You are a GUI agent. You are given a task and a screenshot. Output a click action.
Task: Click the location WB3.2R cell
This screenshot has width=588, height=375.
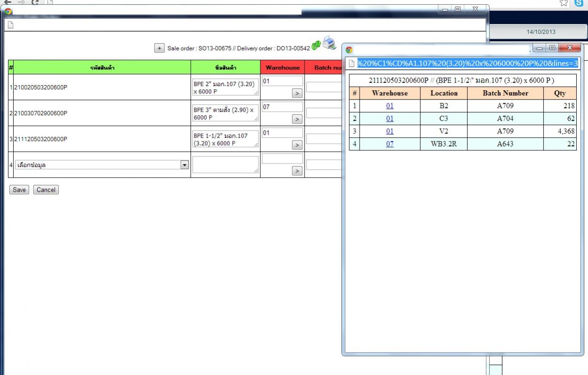coord(444,144)
